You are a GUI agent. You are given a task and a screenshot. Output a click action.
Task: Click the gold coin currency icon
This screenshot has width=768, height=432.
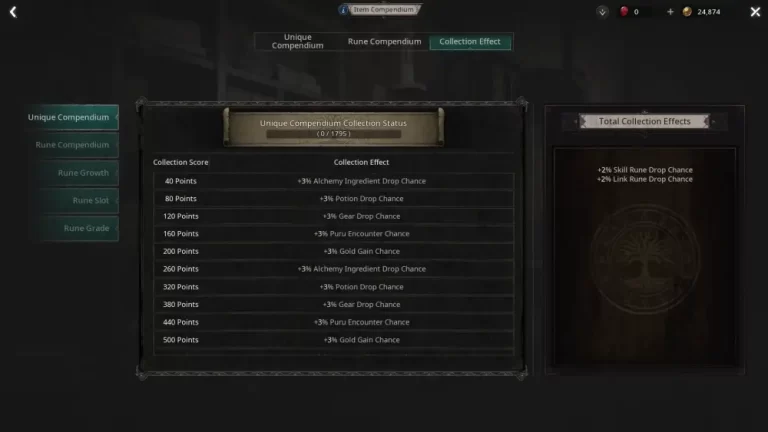pyautogui.click(x=687, y=12)
